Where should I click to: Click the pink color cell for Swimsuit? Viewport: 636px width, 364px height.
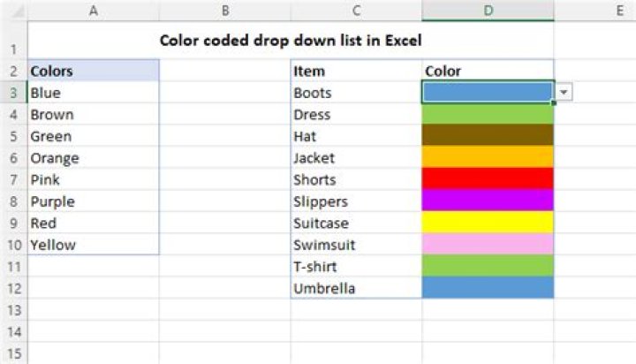488,245
